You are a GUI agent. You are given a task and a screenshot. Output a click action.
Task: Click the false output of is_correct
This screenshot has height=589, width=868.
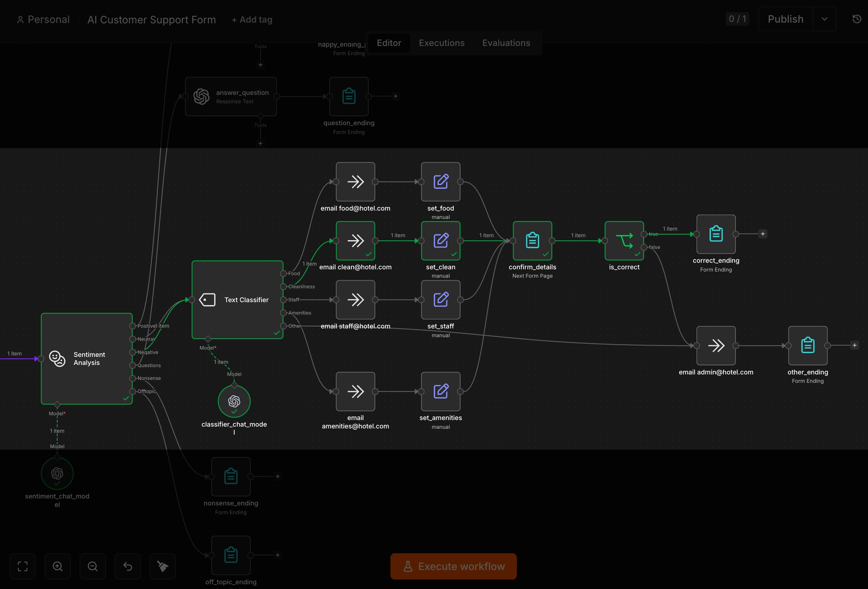pos(644,247)
